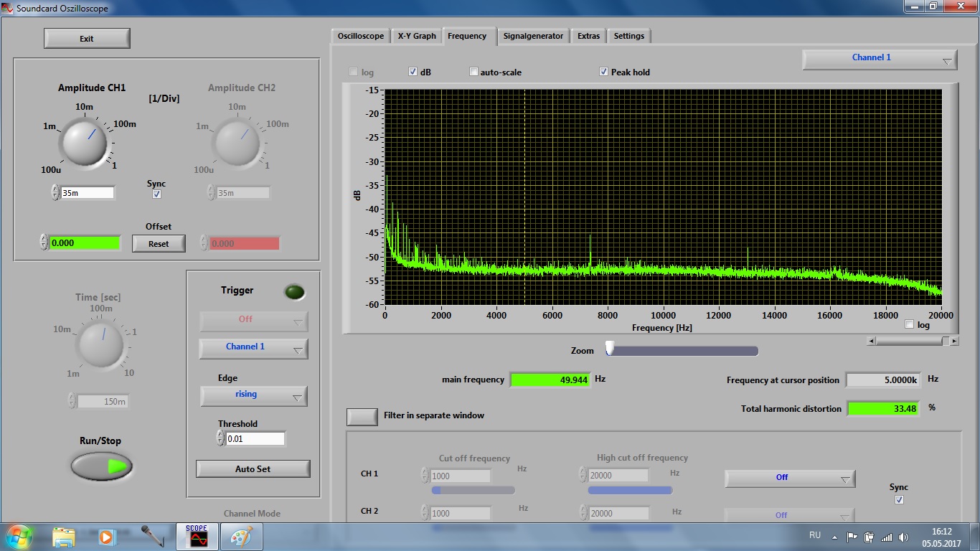Open the Channel 1 dropdown above the graph

[879, 59]
